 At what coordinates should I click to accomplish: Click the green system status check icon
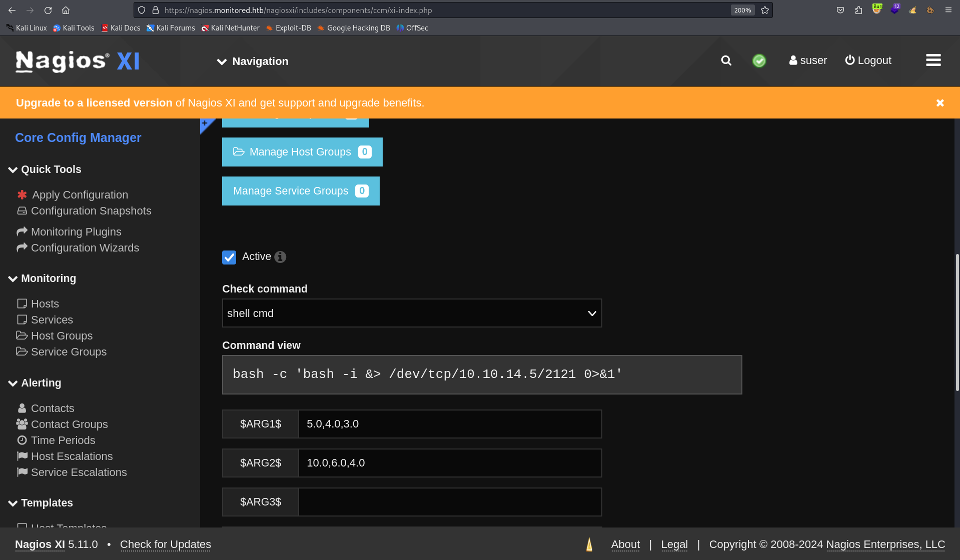pos(759,60)
